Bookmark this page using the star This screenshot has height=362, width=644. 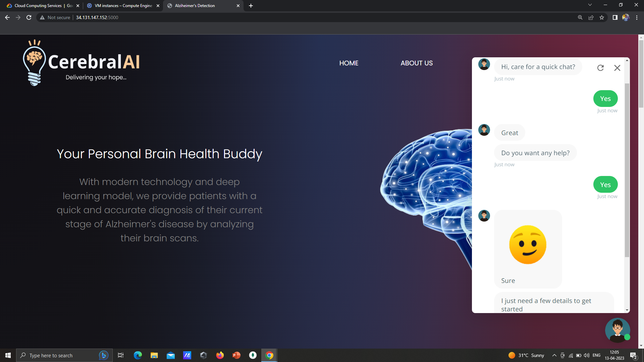pos(602,17)
